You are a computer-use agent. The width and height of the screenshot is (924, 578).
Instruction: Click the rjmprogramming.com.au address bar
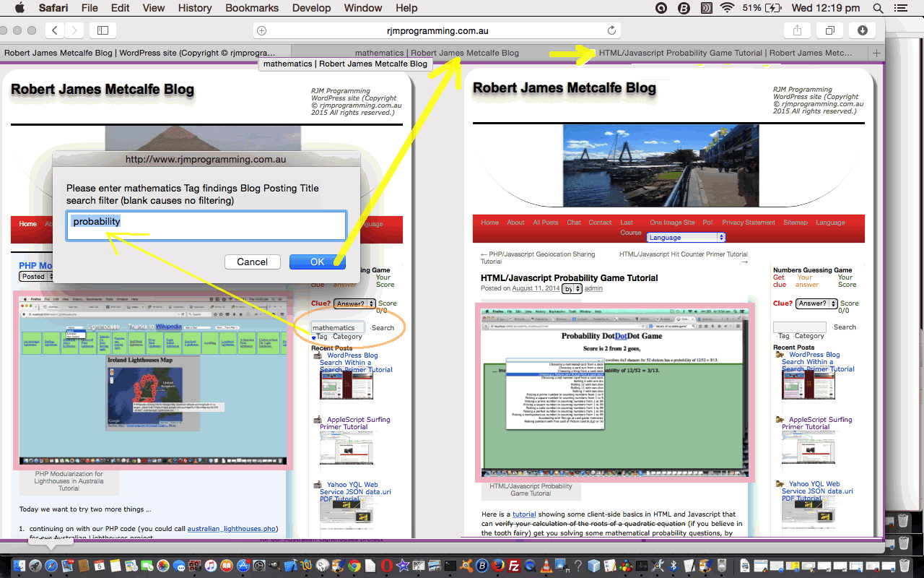437,30
